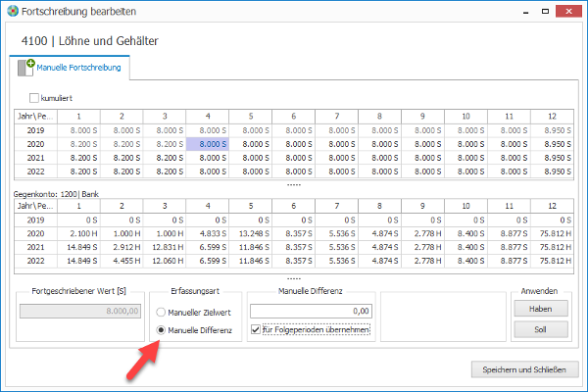Click 2020 period 12 cell 75.812 H
This screenshot has height=392, width=588.
click(552, 233)
